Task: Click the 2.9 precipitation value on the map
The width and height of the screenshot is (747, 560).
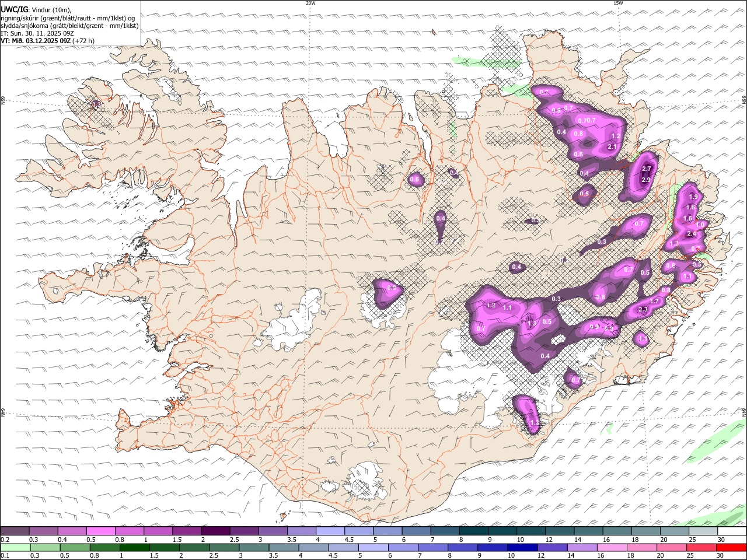Action: [x=646, y=180]
